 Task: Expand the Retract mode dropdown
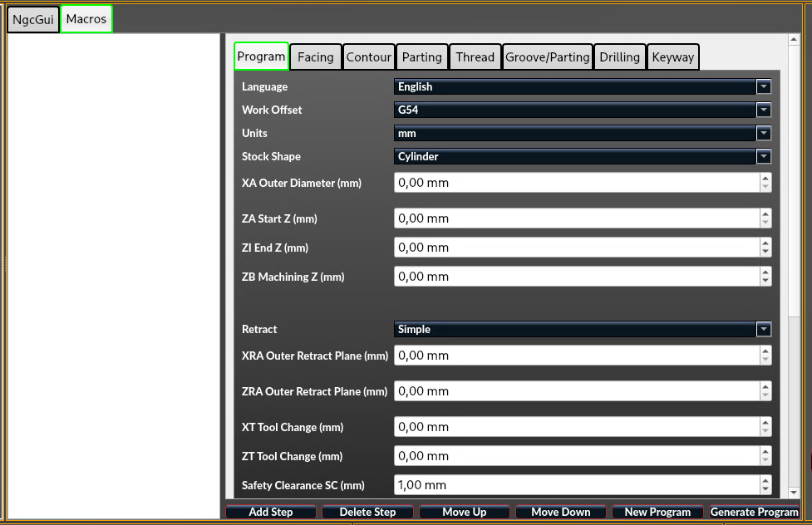click(582, 329)
